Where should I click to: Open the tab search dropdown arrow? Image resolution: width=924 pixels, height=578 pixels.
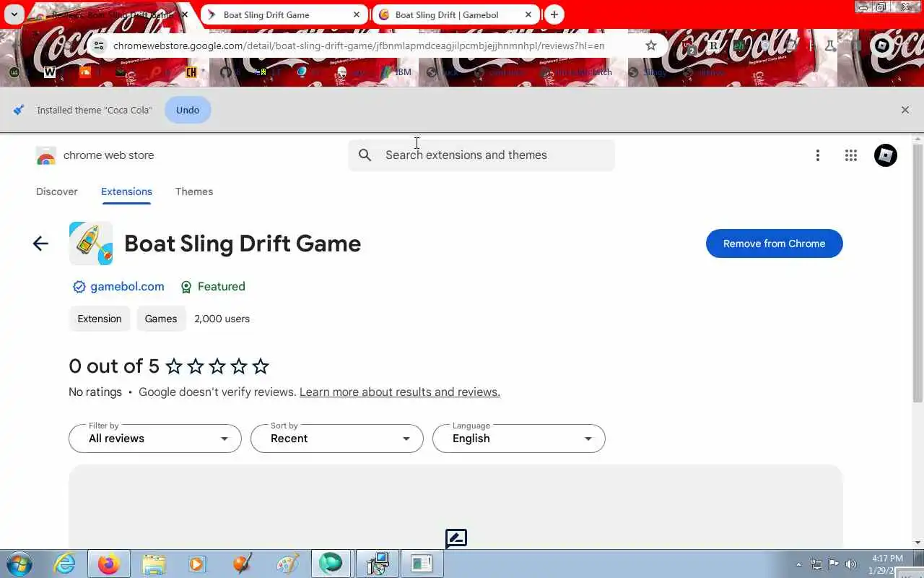[x=14, y=14]
